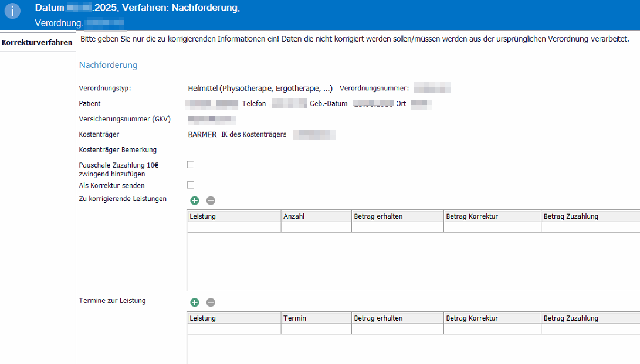Image resolution: width=640 pixels, height=364 pixels.
Task: Remove a row from Zu korrigierende Leistungen
Action: [x=211, y=200]
